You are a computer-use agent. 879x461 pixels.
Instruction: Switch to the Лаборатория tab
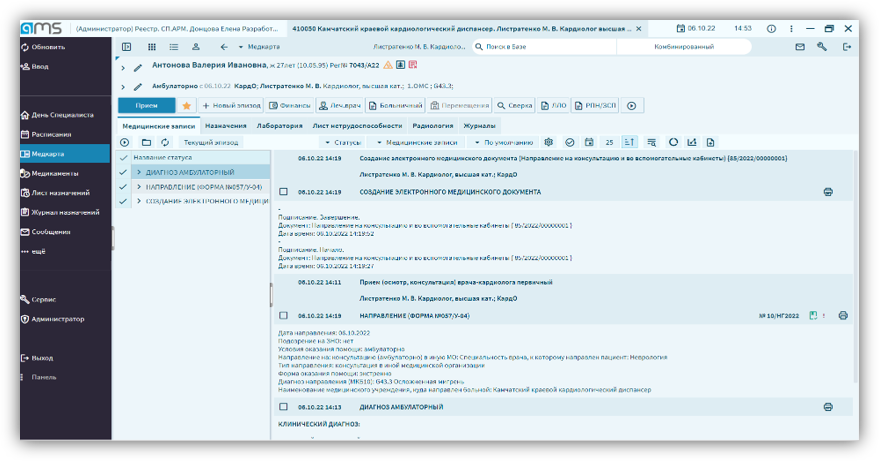point(279,126)
